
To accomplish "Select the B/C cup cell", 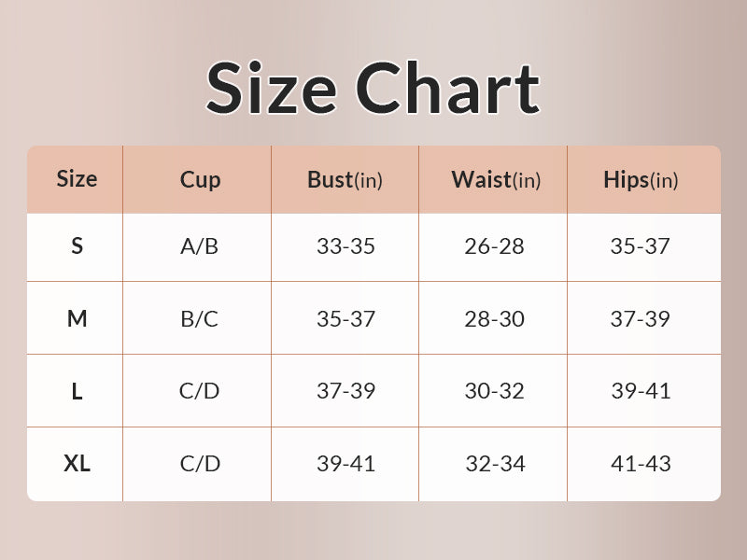I will click(199, 319).
